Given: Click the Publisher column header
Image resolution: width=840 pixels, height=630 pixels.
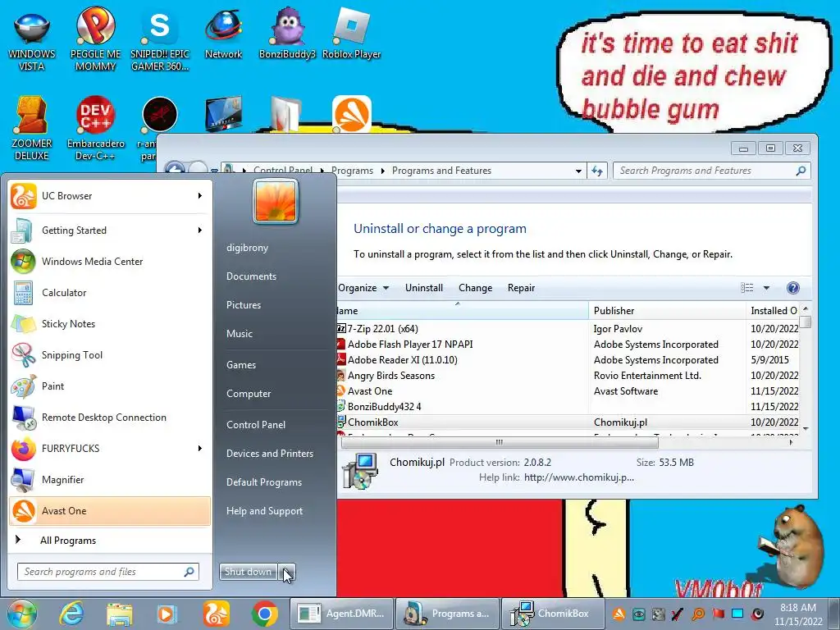Looking at the screenshot, I should coord(666,311).
